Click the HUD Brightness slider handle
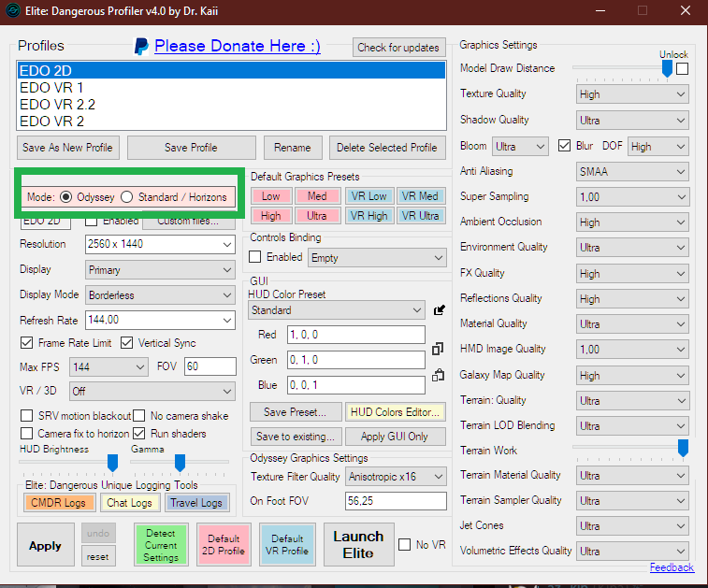Viewport: 708px width, 588px height. [x=112, y=463]
